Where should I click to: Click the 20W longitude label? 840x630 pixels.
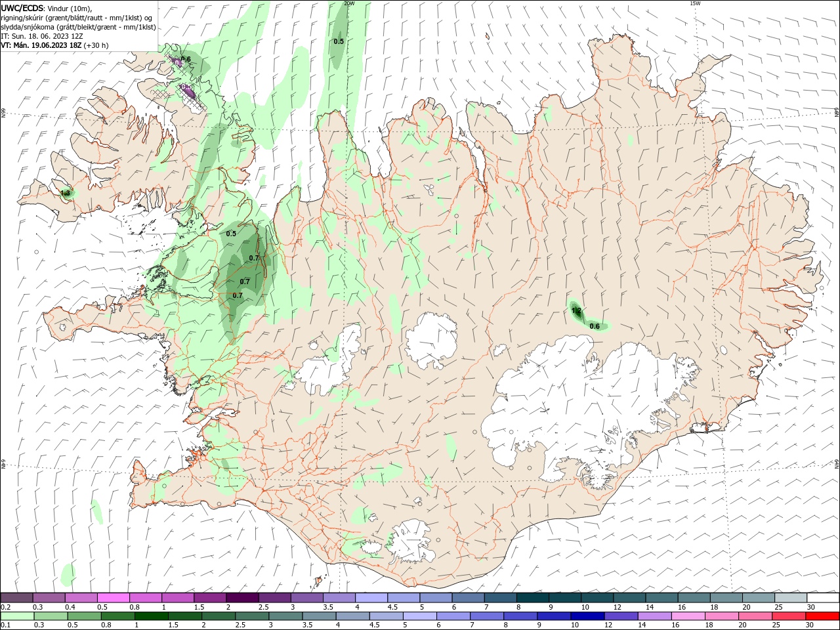tap(349, 3)
